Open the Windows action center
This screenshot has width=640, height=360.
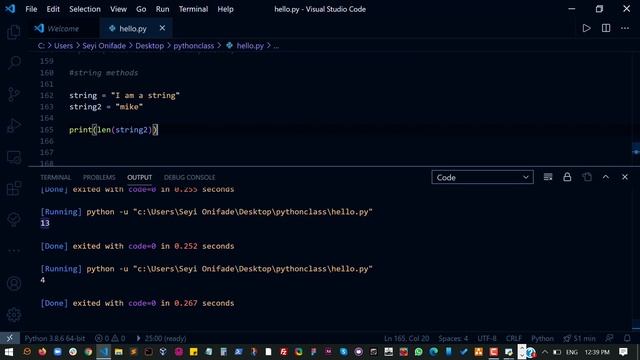(x=623, y=352)
